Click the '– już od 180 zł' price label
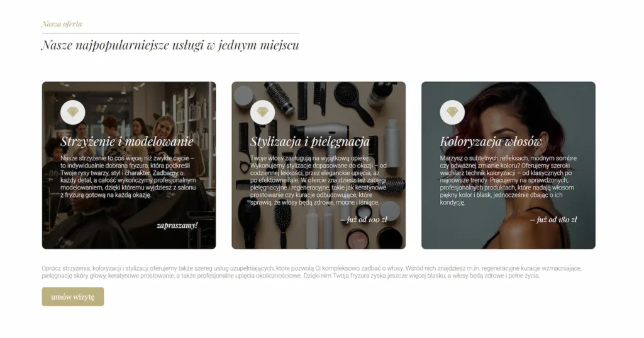644x338 pixels. pyautogui.click(x=553, y=220)
